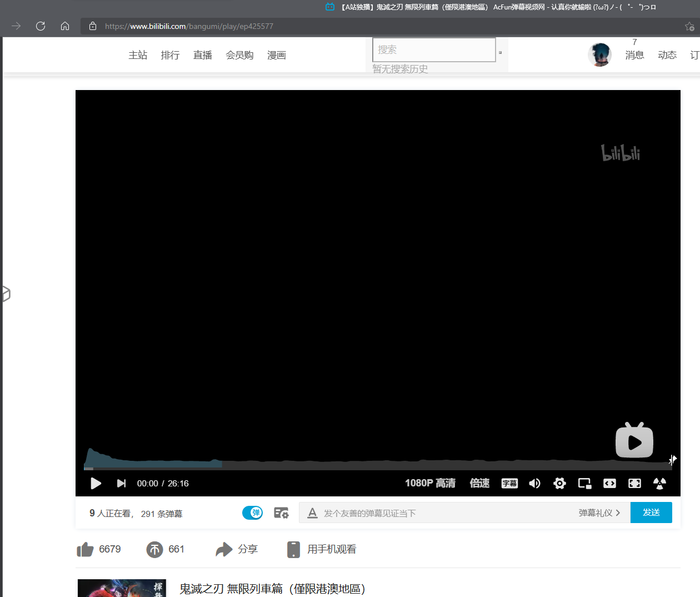The image size is (700, 597).
Task: Switch to wide screen mode
Action: point(609,484)
